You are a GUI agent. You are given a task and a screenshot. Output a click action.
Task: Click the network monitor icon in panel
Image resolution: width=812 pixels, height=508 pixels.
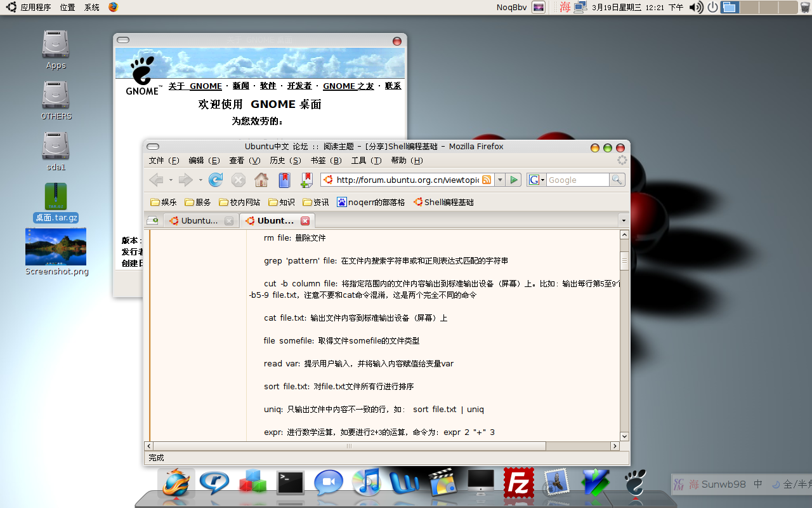(580, 8)
